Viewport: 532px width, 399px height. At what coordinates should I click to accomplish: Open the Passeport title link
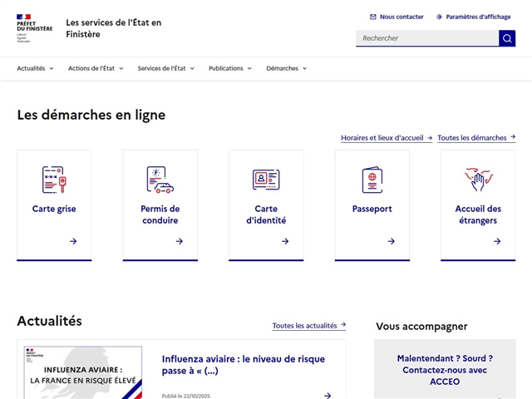click(372, 209)
